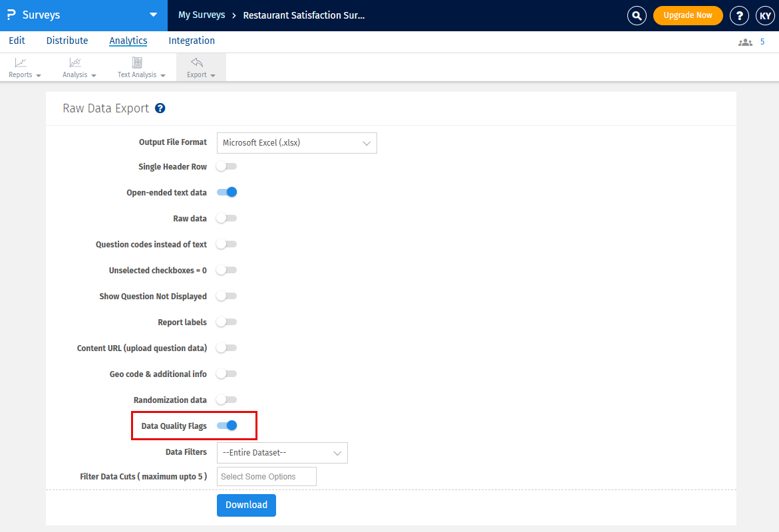This screenshot has width=779, height=532.
Task: Click the Download button
Action: [246, 505]
